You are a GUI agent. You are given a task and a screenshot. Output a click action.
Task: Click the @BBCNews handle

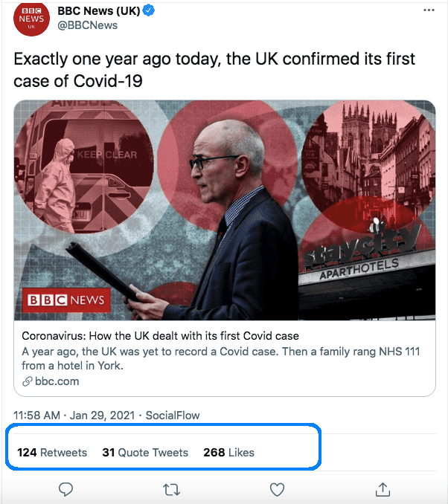pos(87,25)
